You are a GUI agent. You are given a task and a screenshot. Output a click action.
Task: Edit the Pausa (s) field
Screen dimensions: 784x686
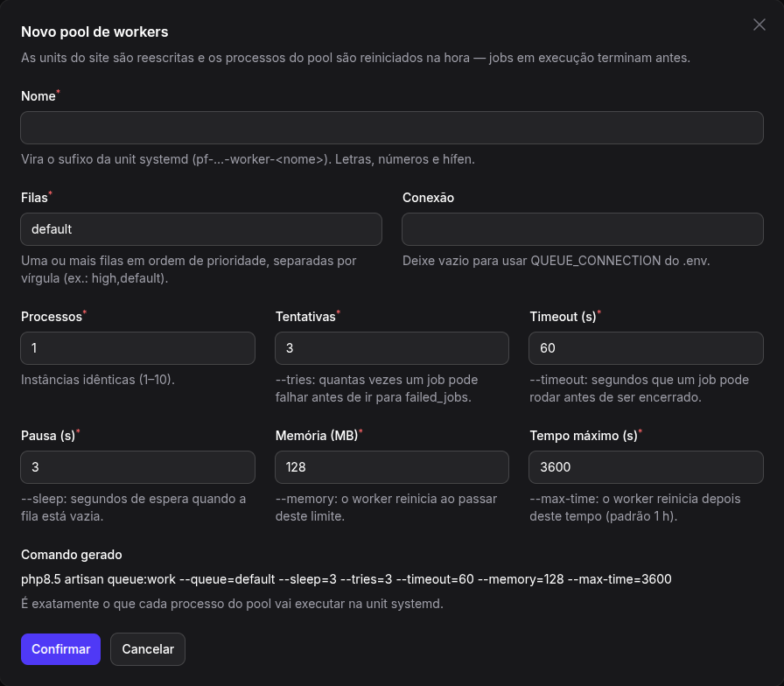[137, 467]
